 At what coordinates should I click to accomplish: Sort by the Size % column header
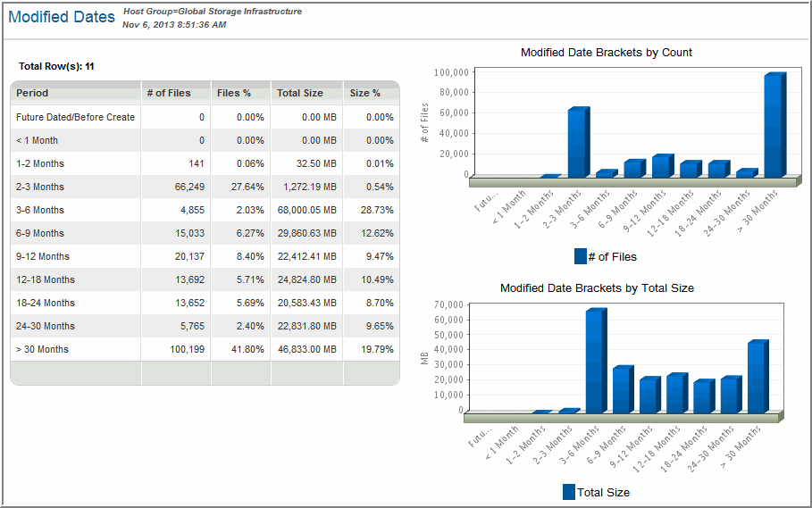point(364,93)
